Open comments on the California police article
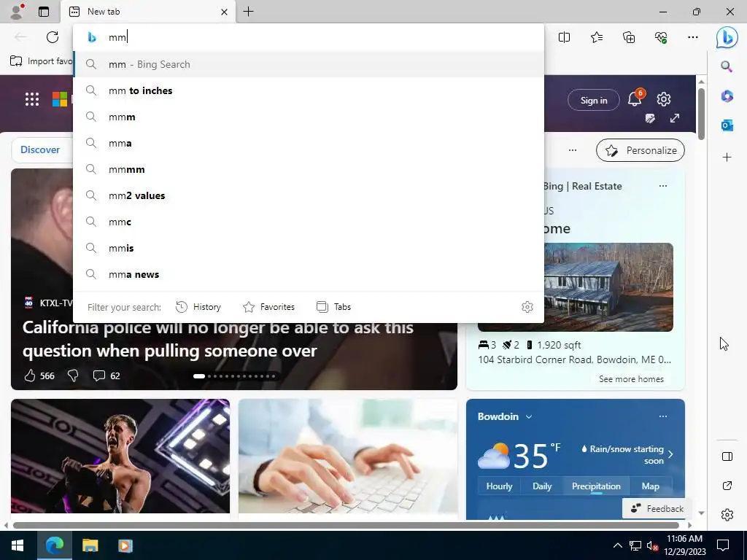747x560 pixels. pos(107,376)
